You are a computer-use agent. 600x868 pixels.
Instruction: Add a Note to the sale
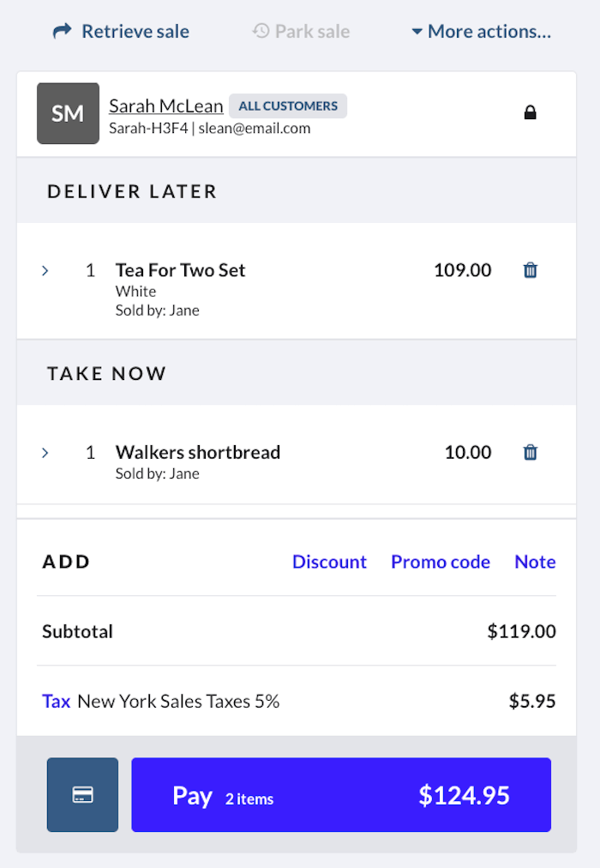click(535, 562)
